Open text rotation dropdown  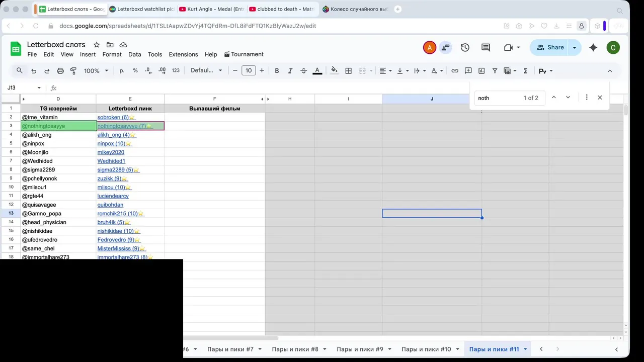pos(437,71)
